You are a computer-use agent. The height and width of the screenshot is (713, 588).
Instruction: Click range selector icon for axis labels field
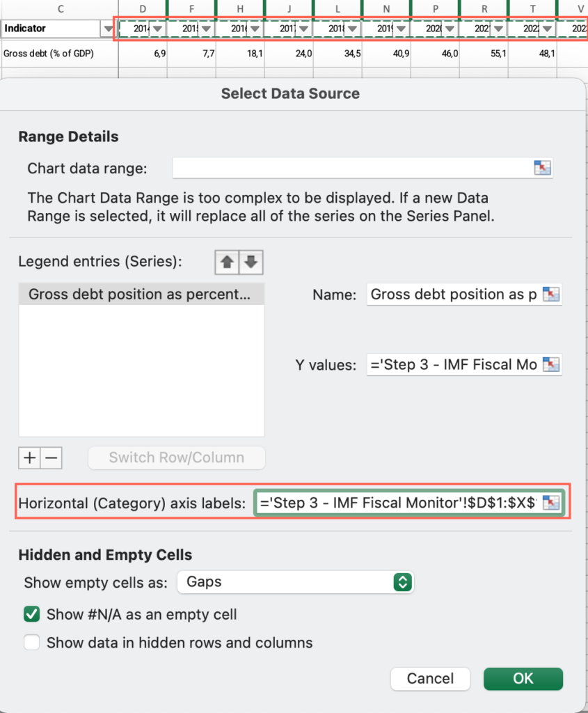pyautogui.click(x=550, y=503)
